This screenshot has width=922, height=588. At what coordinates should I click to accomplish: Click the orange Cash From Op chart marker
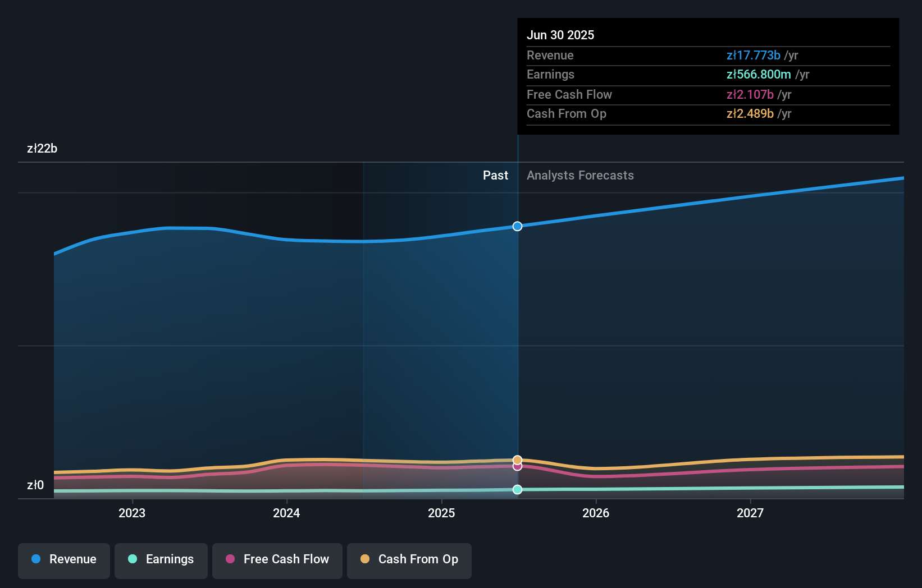click(517, 459)
